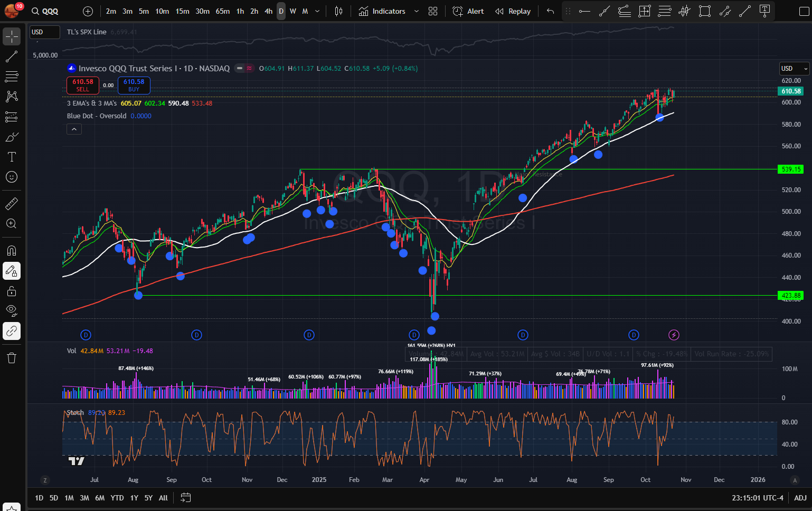
Task: Click the compare or add symbol plus icon
Action: tap(88, 11)
